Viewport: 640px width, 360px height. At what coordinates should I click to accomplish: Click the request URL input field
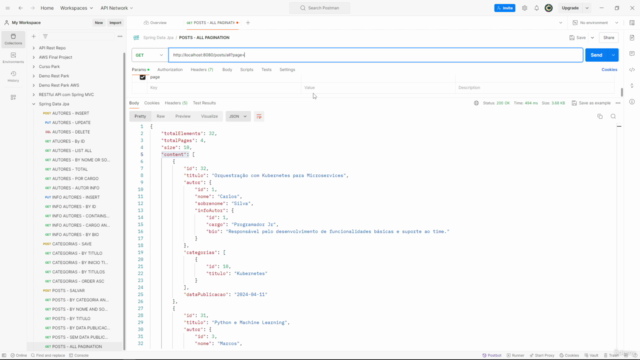point(376,55)
